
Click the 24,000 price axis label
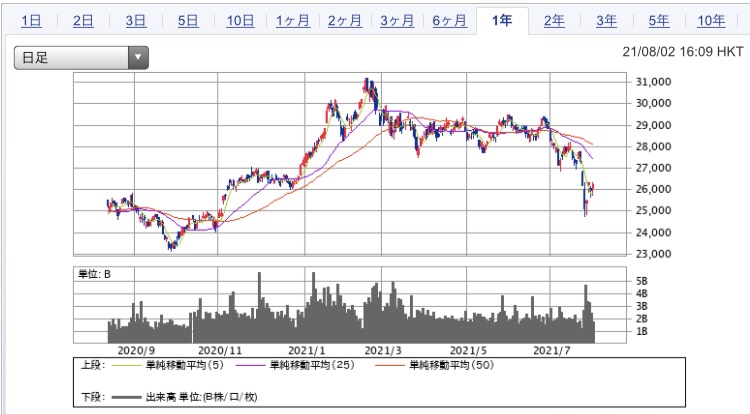click(653, 233)
